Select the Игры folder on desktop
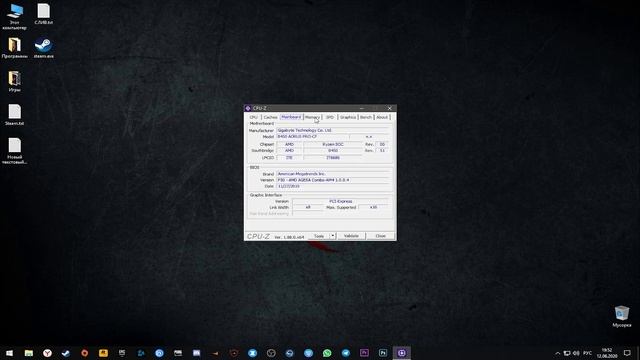Image resolution: width=640 pixels, height=360 pixels. coord(15,81)
